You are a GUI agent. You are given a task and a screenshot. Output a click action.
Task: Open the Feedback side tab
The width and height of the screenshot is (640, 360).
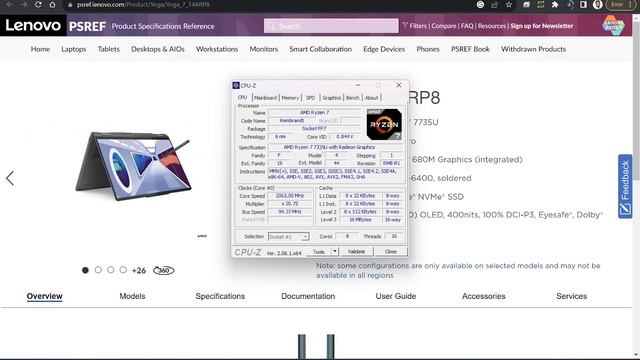[x=625, y=186]
